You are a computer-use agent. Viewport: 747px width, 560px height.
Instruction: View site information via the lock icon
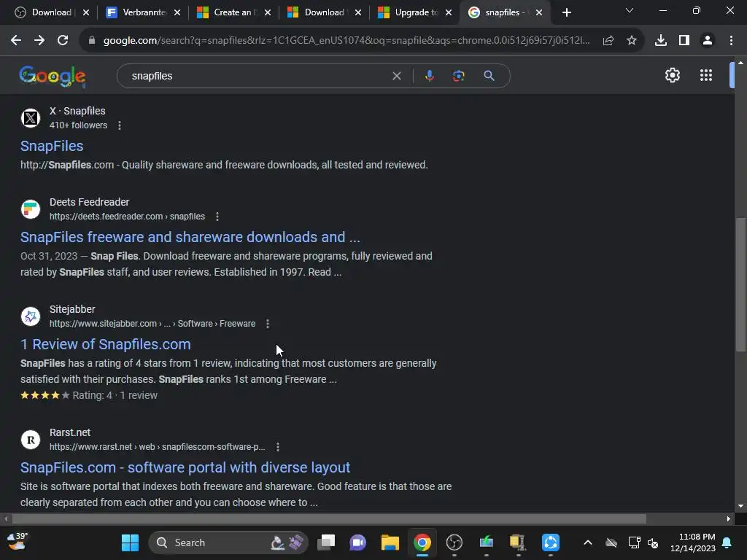(92, 41)
